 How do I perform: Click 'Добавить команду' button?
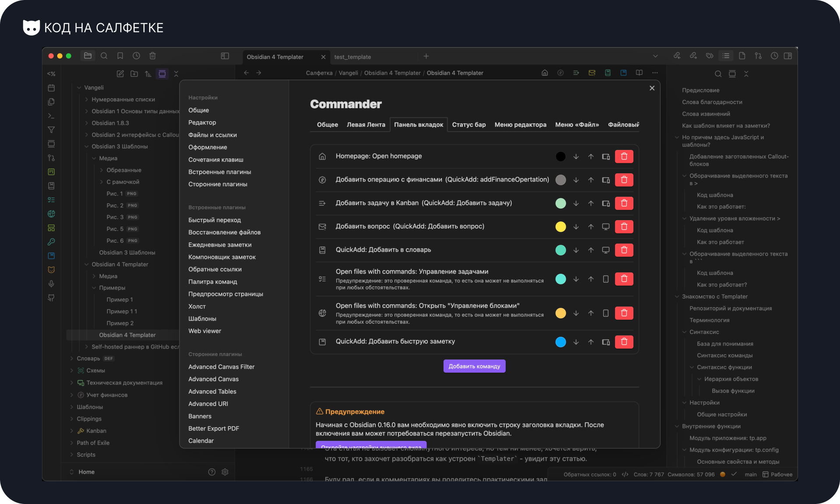pyautogui.click(x=474, y=366)
